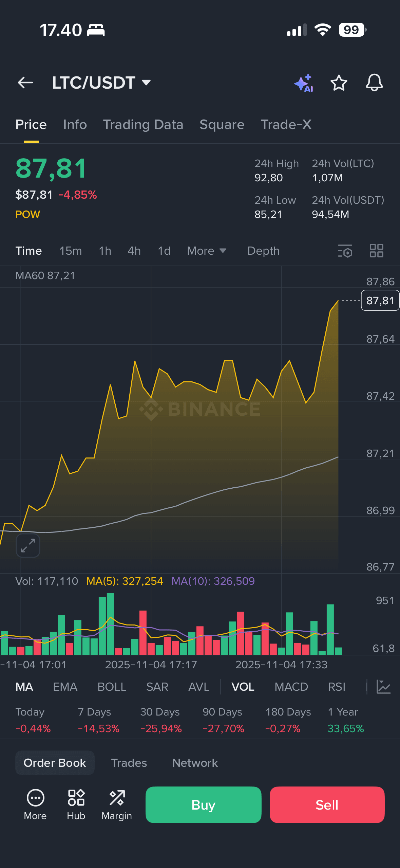Select the 1d interval
Image resolution: width=400 pixels, height=868 pixels.
pos(164,251)
